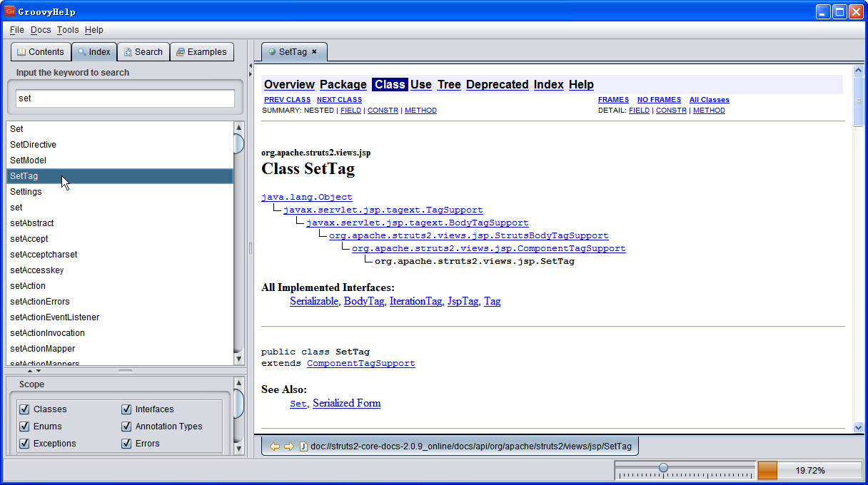Open the File menu
The height and width of the screenshot is (485, 868).
coord(17,30)
